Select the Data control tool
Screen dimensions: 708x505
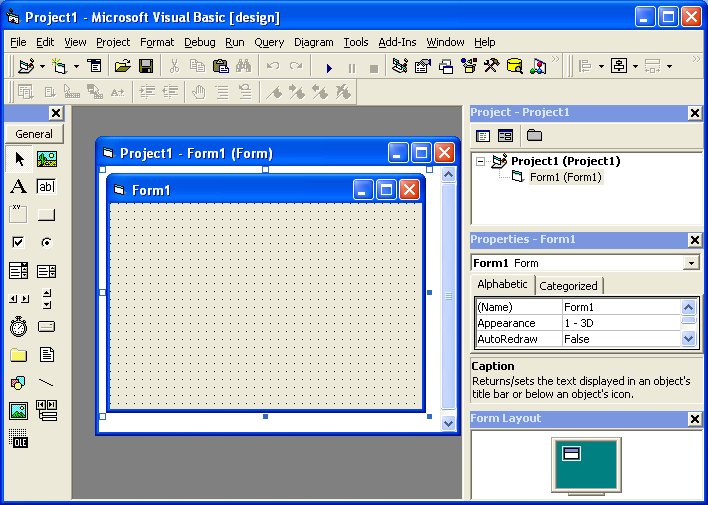pyautogui.click(x=47, y=411)
